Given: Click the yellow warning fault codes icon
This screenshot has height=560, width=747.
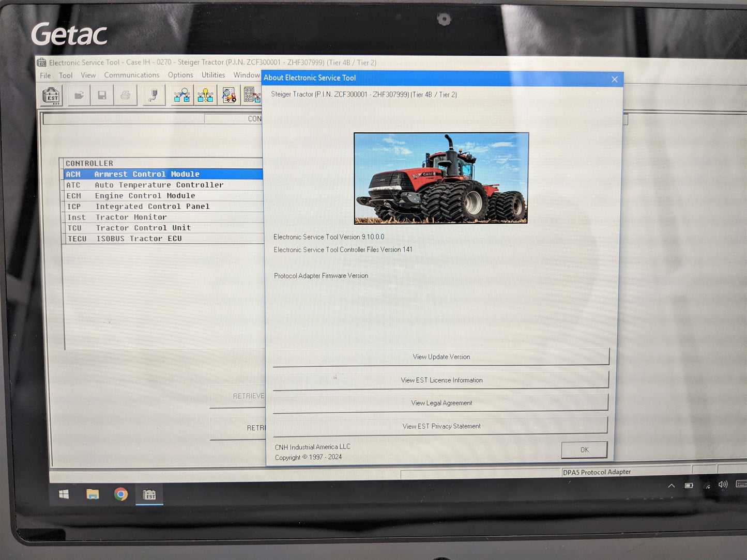Looking at the screenshot, I should pos(205,96).
